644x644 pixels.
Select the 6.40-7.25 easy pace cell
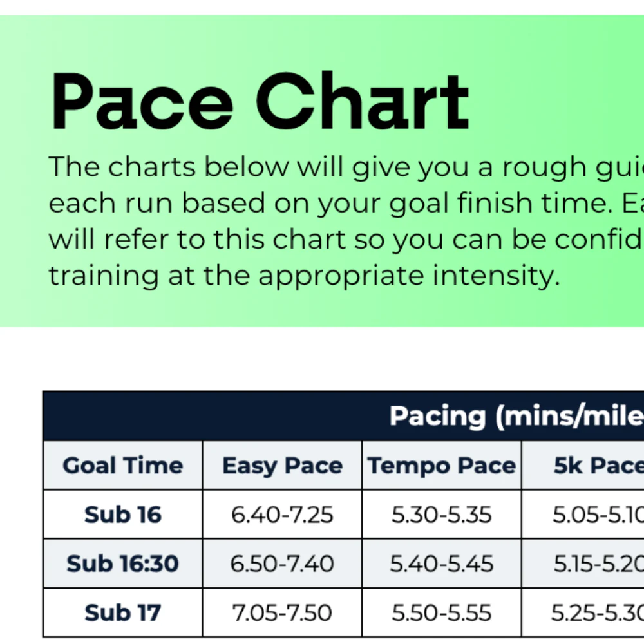point(282,515)
